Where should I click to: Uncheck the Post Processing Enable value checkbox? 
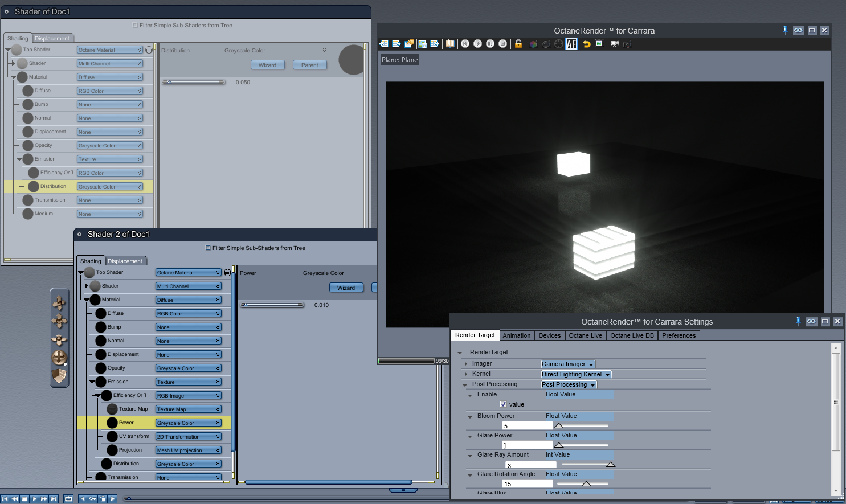(504, 404)
